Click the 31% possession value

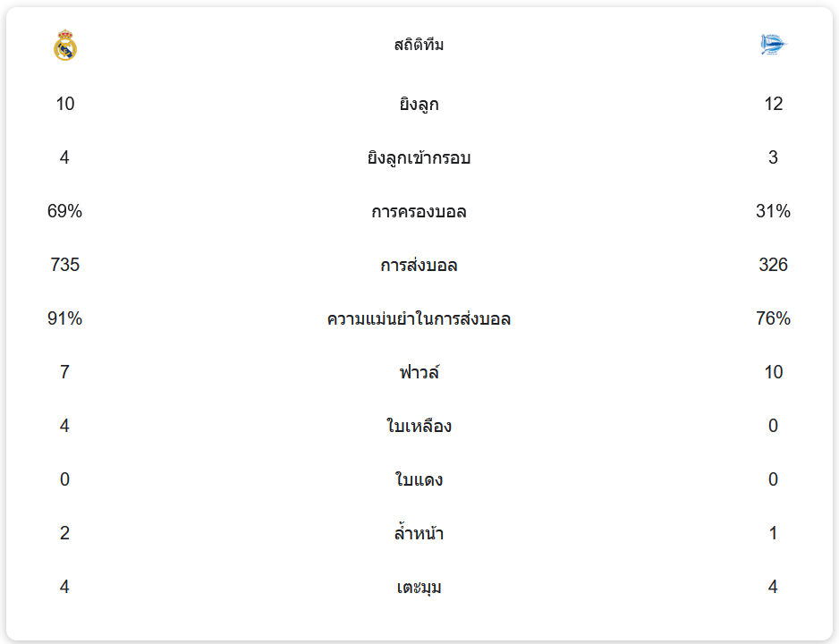773,212
